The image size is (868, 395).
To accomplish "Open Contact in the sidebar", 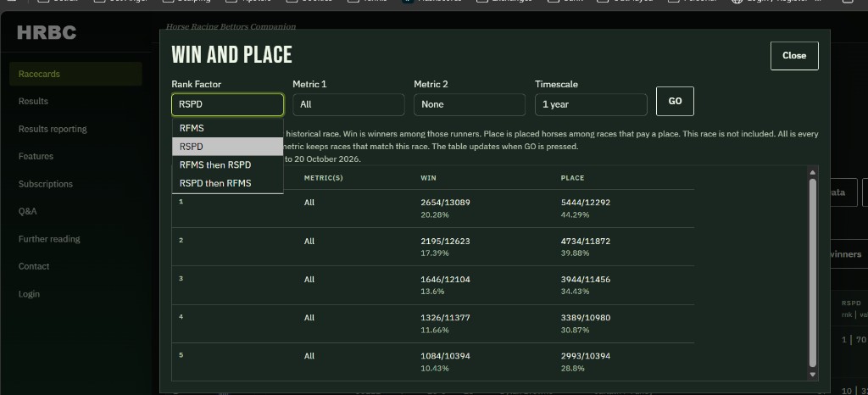I will click(x=34, y=266).
